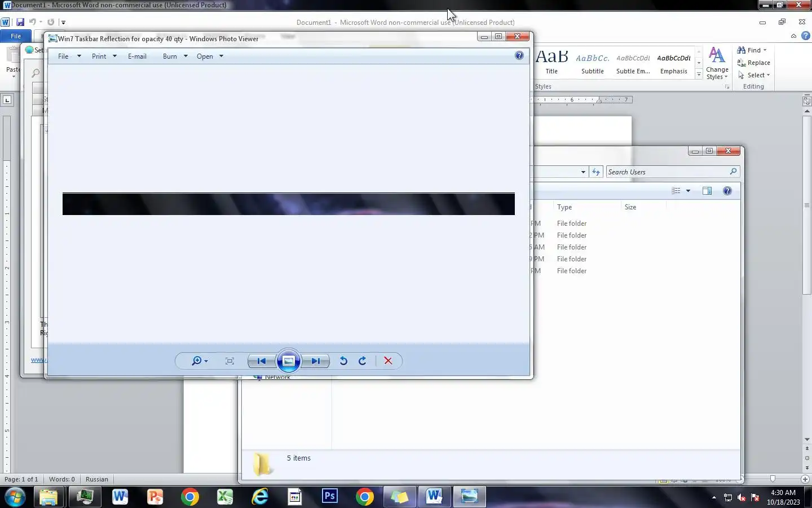Click Word zoom slider handle
The height and width of the screenshot is (508, 812).
[x=773, y=479]
